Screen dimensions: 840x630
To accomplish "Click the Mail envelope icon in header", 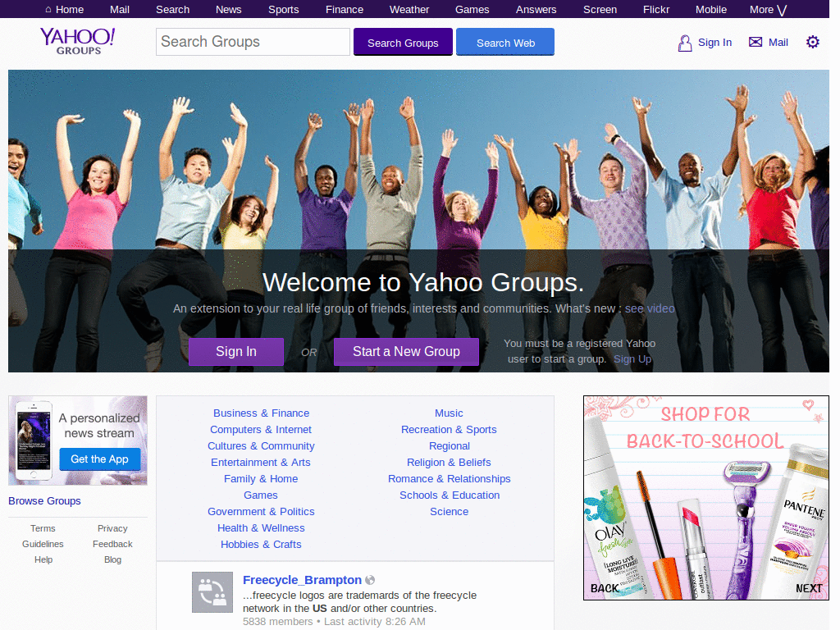I will coord(756,42).
